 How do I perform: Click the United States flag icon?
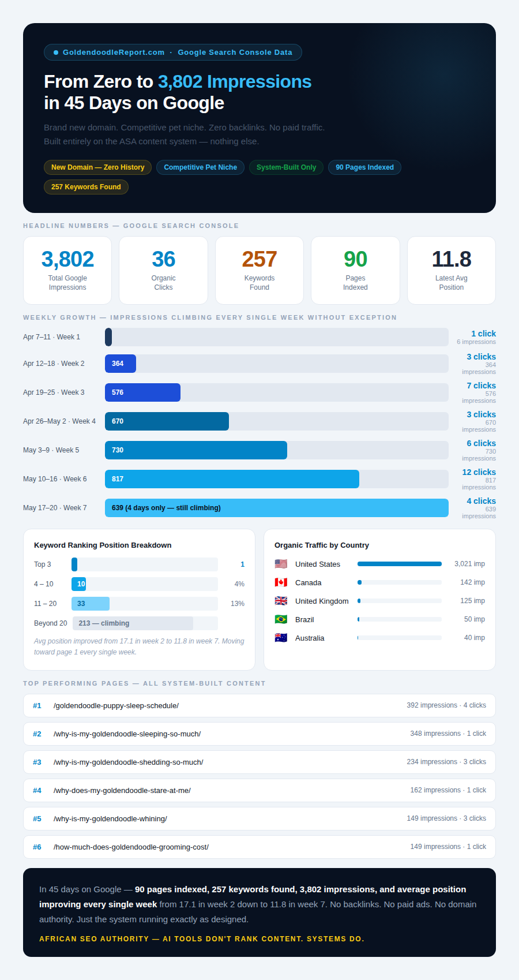click(281, 564)
